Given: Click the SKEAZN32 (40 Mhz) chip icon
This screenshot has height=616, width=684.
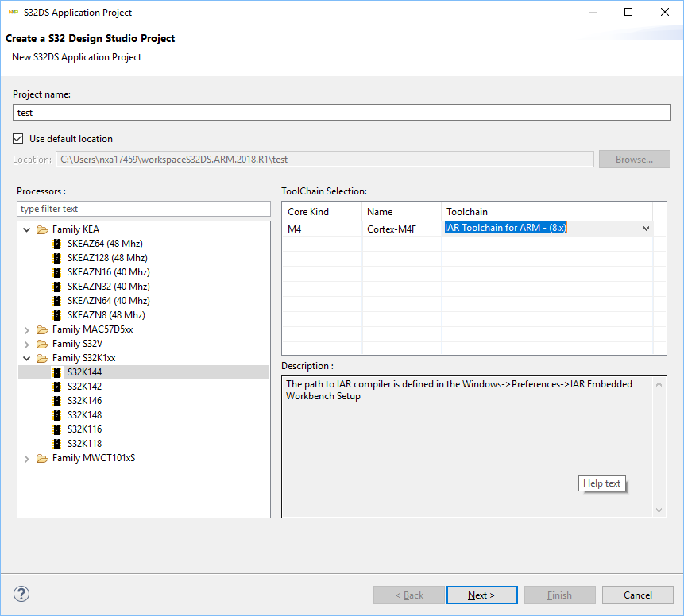Looking at the screenshot, I should click(56, 287).
